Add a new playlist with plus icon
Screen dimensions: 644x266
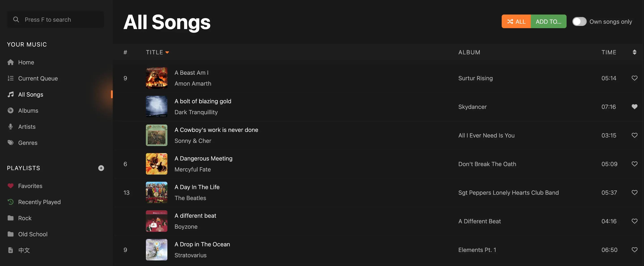tap(101, 168)
